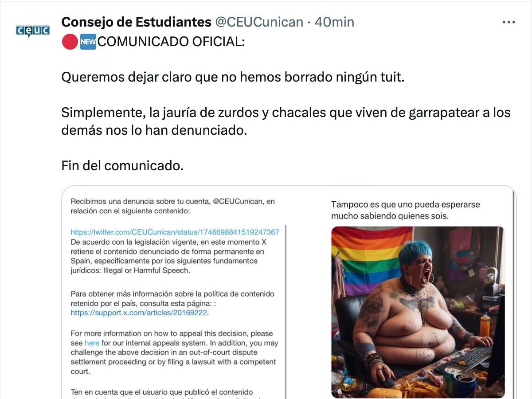Click the @CEUCunican mention in the notice

(x=239, y=201)
